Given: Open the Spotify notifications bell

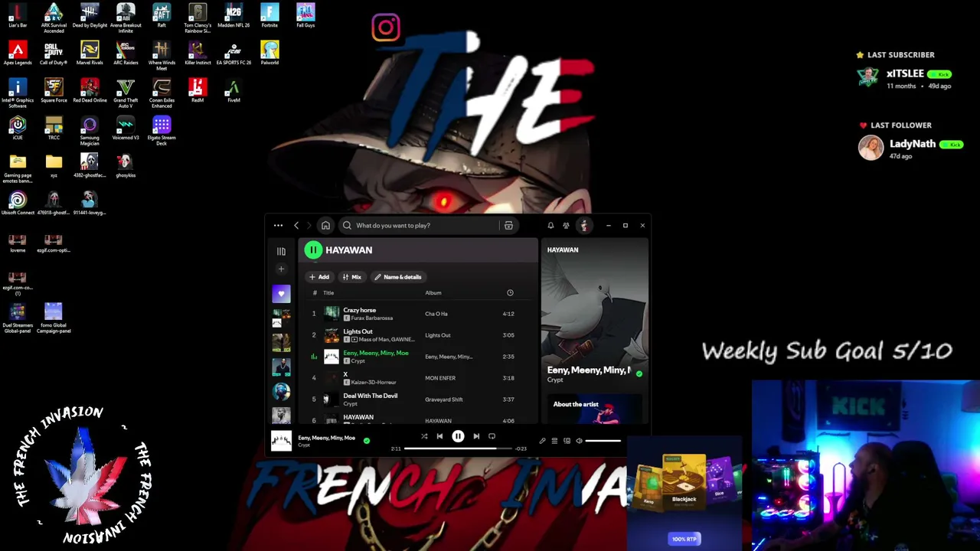Looking at the screenshot, I should point(550,226).
